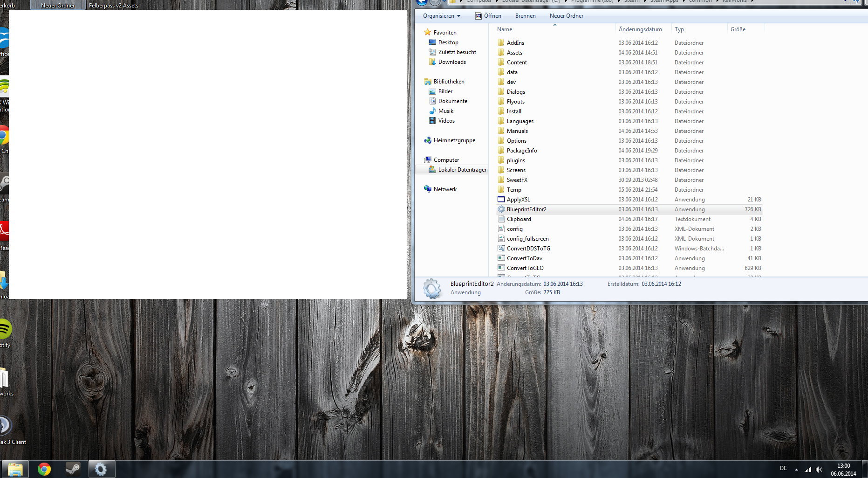868x478 pixels.
Task: Click Brennen in the toolbar
Action: (525, 16)
